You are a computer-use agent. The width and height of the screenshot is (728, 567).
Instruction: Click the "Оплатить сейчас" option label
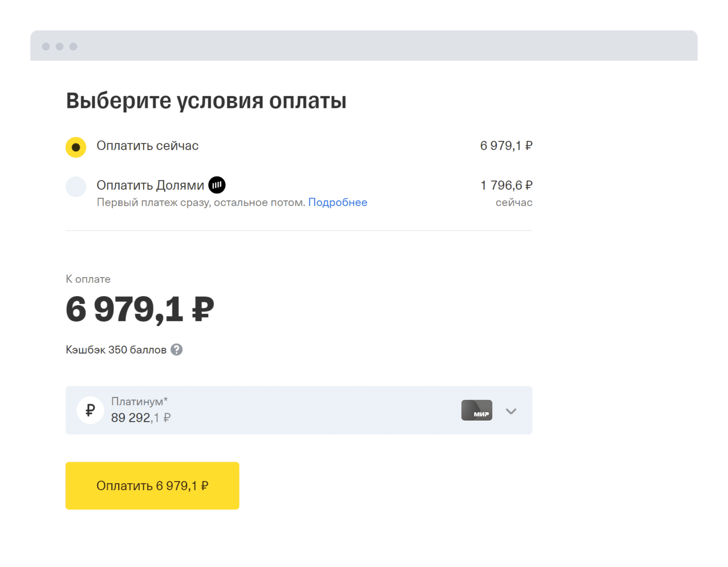tap(147, 146)
